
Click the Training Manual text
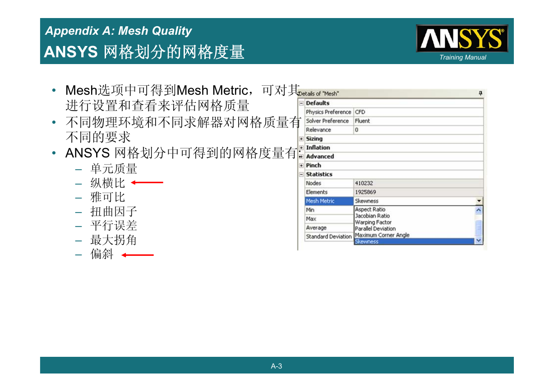click(x=462, y=57)
